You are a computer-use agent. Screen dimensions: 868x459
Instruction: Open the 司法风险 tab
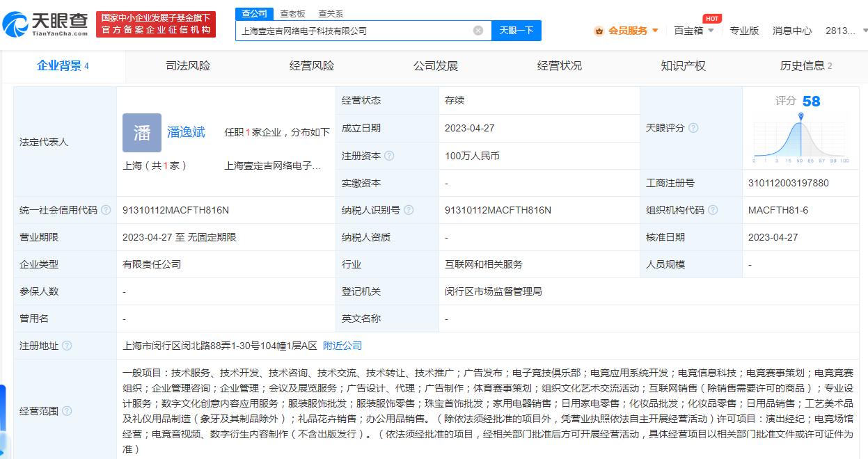point(188,66)
